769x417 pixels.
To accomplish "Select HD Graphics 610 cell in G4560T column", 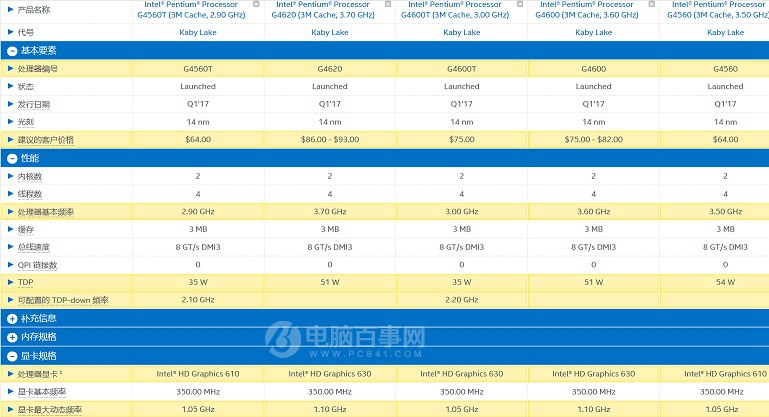I will pyautogui.click(x=198, y=374).
